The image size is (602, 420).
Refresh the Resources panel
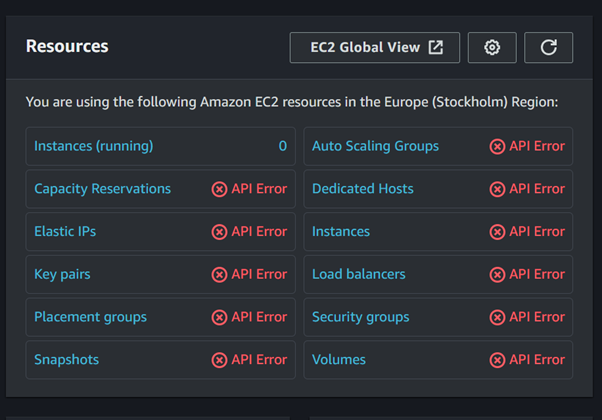[548, 48]
